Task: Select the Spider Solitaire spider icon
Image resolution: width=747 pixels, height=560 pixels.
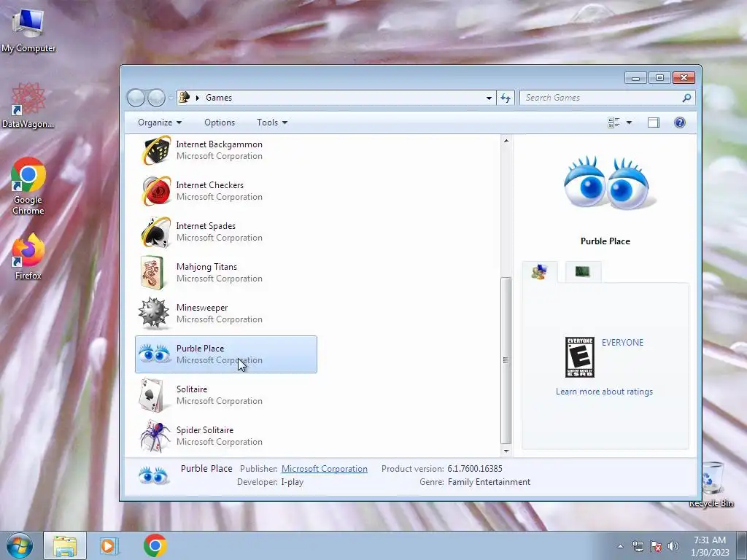Action: point(155,436)
